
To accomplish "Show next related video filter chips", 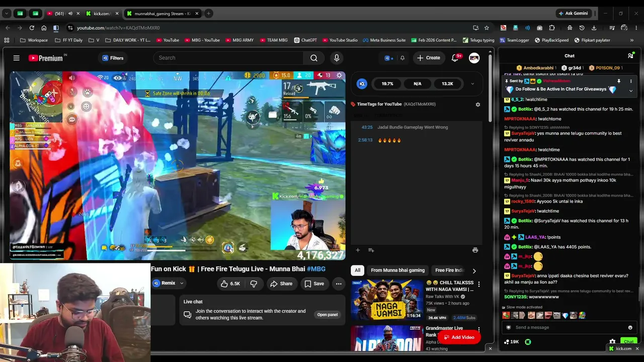I will [474, 270].
